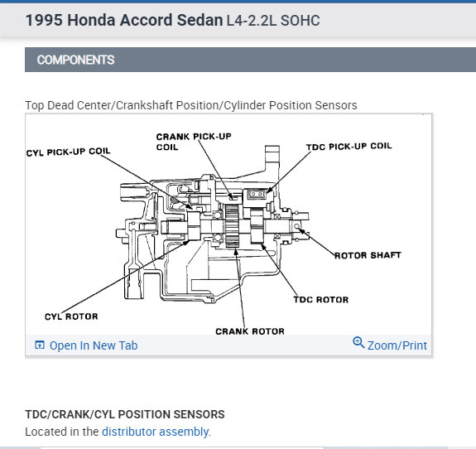
Task: Click the CYL PICK-UP COIL label
Action: pos(69,152)
